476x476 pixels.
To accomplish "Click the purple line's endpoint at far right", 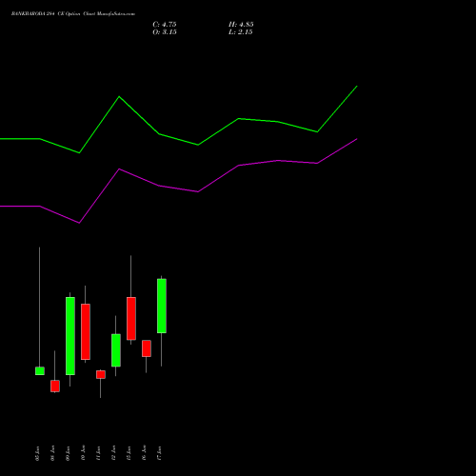I will [x=357, y=139].
